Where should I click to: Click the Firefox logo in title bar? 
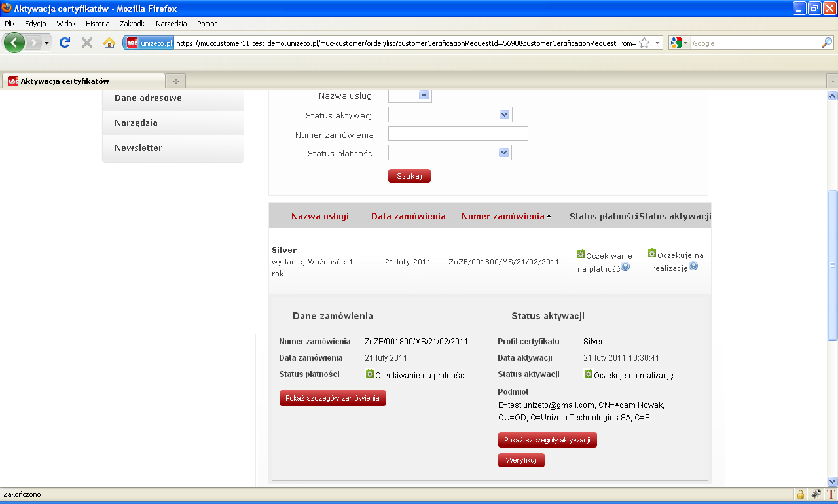[x=7, y=8]
